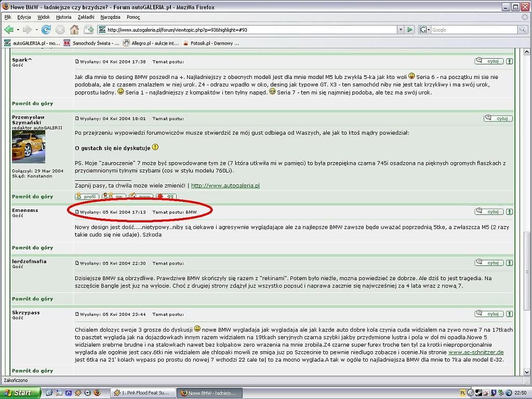This screenshot has width=532, height=399.
Task: Click Powrót do góry under Emenems's post
Action: [33, 248]
